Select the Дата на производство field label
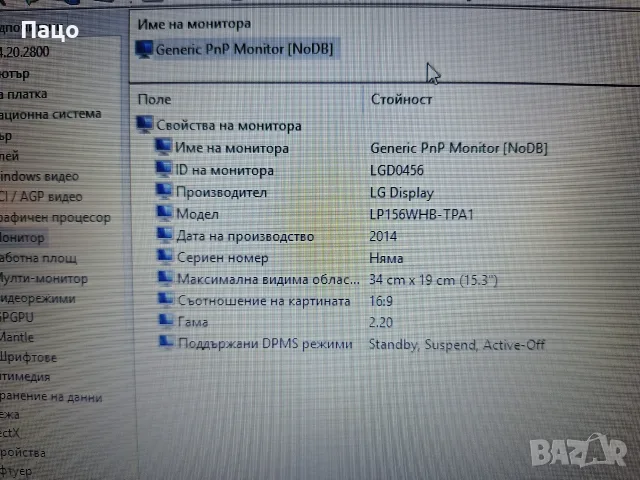This screenshot has height=480, width=640. click(245, 236)
